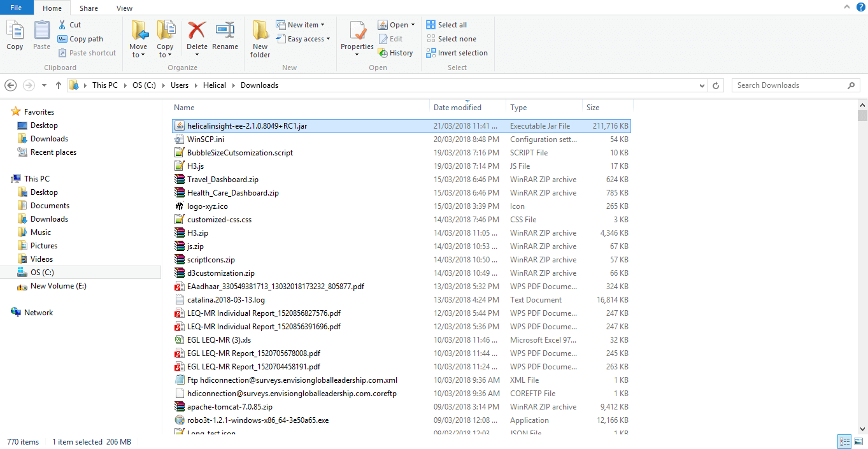Go up one folder level
Viewport: 868px width, 449px height.
point(59,85)
